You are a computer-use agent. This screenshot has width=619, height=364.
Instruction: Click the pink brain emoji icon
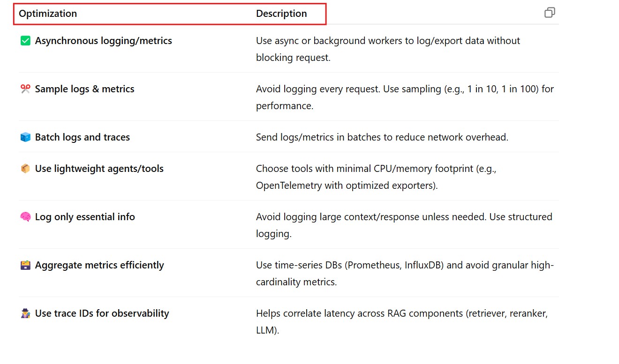pyautogui.click(x=25, y=217)
